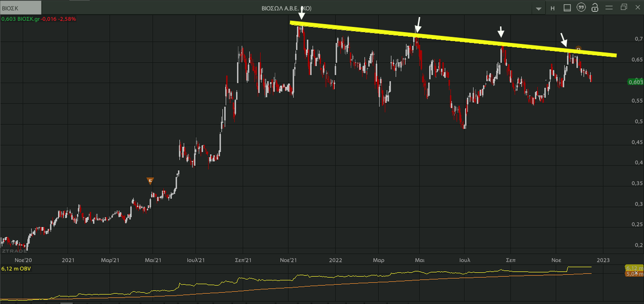Screen dimensions: 644x304
Task: Click the 0,3 price axis label
Action: (638, 204)
